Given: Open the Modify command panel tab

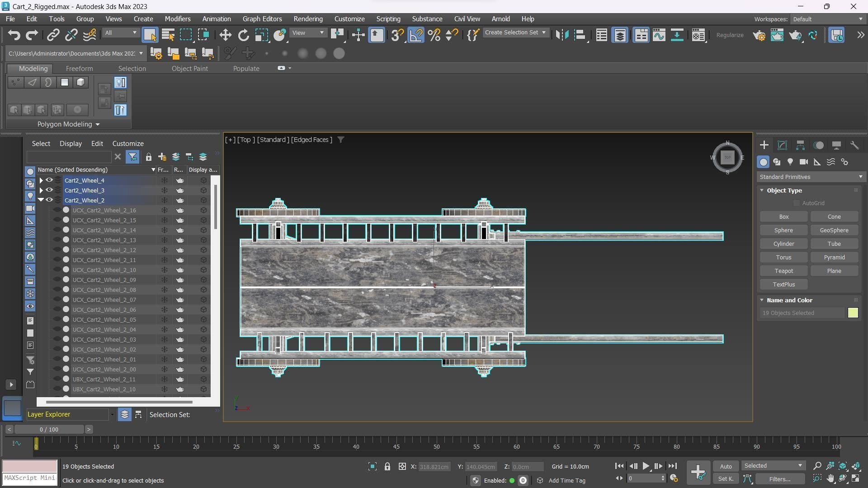Looking at the screenshot, I should pos(782,145).
